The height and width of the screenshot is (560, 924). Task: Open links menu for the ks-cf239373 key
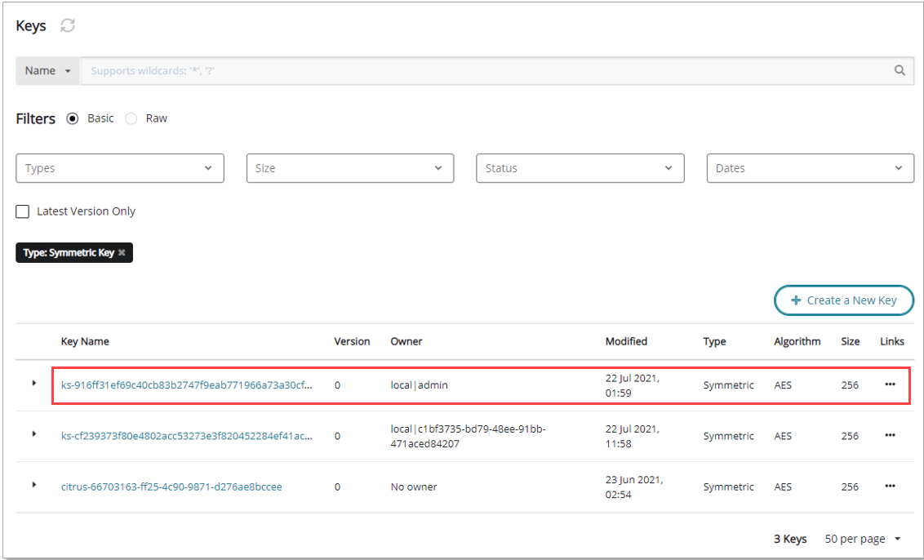tap(890, 436)
